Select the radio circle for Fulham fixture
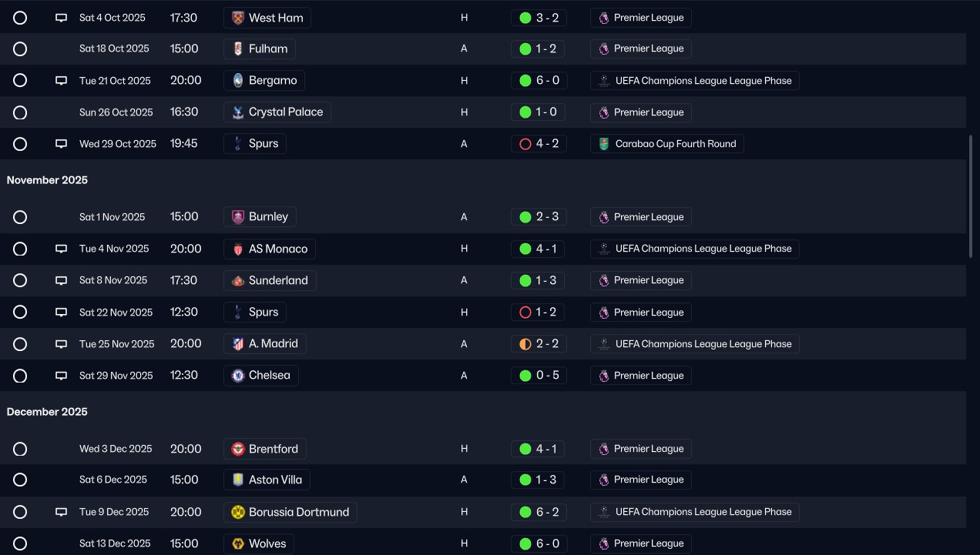980x555 pixels. [20, 49]
